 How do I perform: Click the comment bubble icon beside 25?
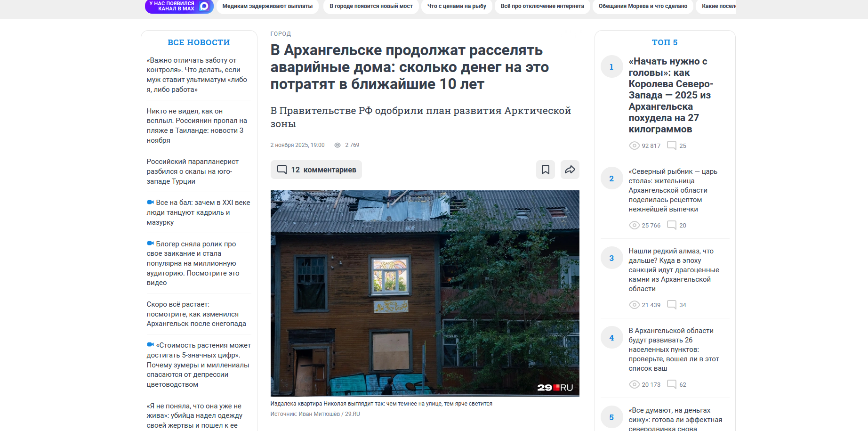tap(672, 146)
